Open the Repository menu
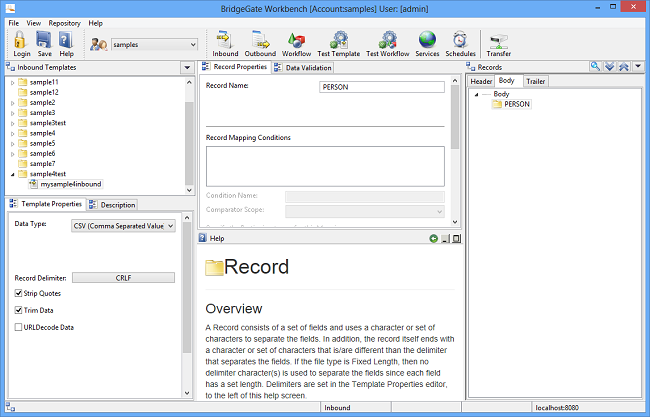Screen dimensions: 650x417 point(64,23)
